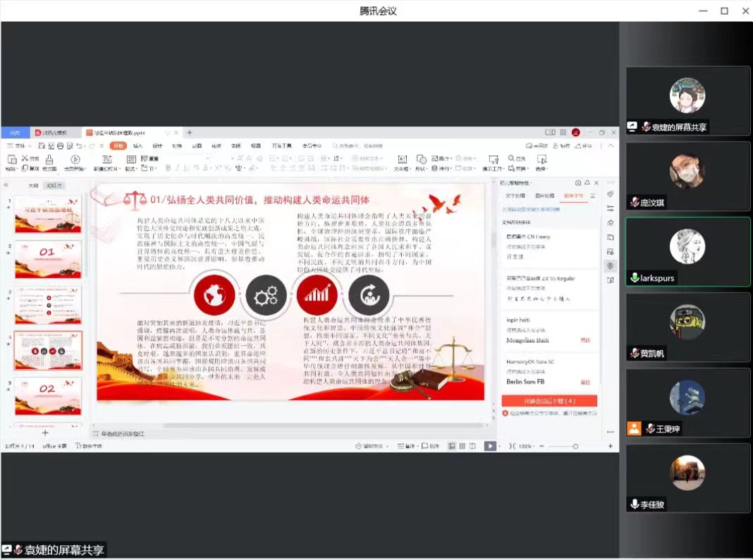This screenshot has width=753, height=560.
Task: Open the Insert ribbon tab
Action: [137, 146]
